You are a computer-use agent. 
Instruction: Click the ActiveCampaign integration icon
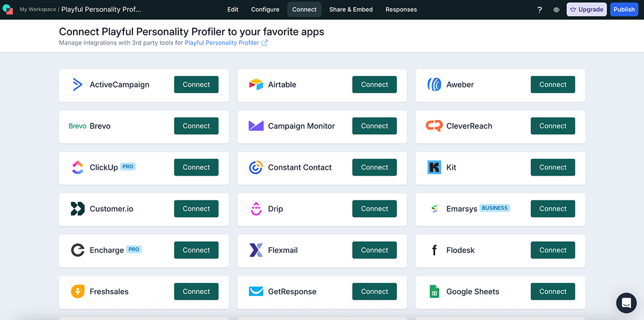click(x=77, y=84)
